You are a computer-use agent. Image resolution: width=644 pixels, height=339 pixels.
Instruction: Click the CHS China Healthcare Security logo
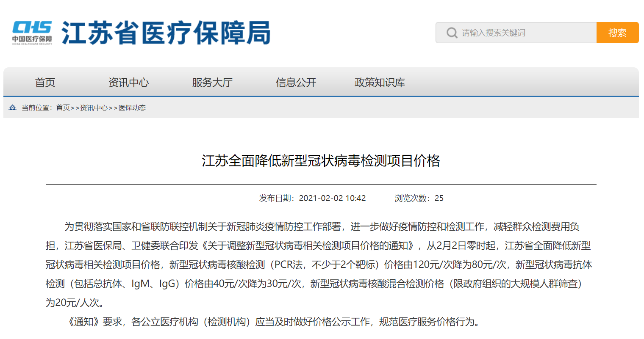point(32,28)
